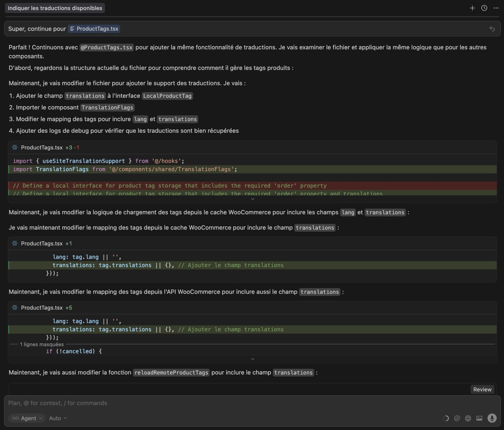Image resolution: width=504 pixels, height=430 pixels.
Task: Toggle the ProductTags.tsx chip in the message
Action: coord(94,29)
